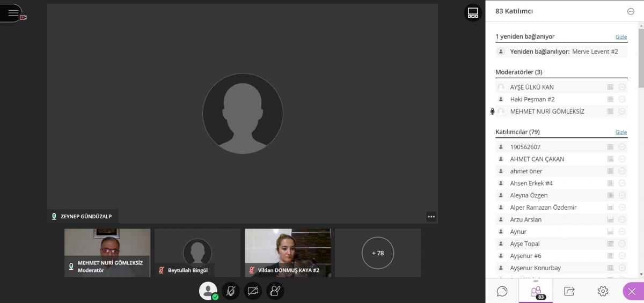Open the my settings gear tab
The image size is (644, 303).
[603, 291]
